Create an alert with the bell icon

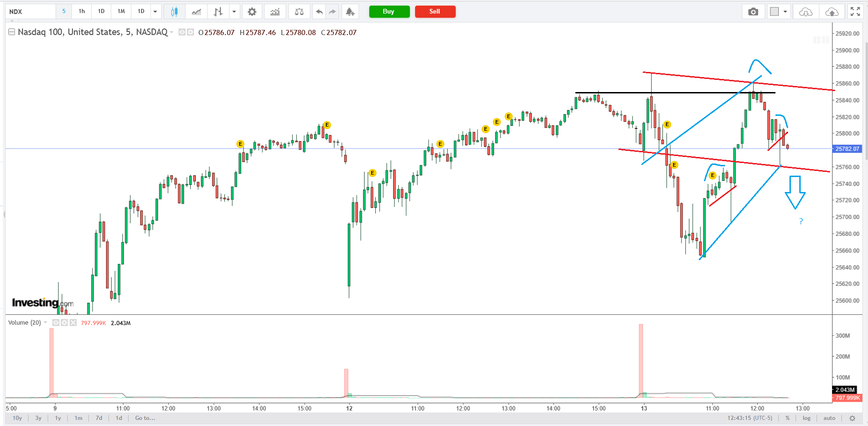pos(350,12)
